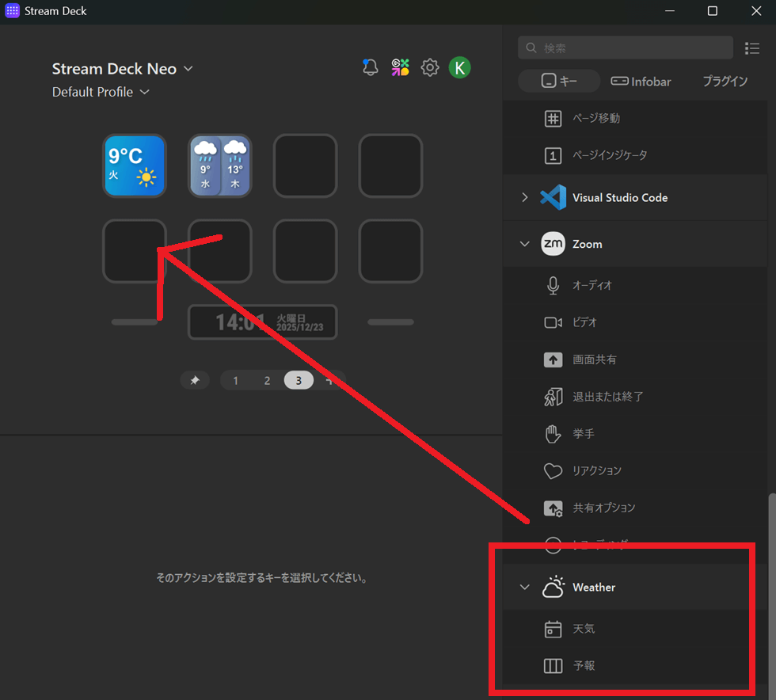Go to page 2
776x700 pixels.
coord(267,381)
